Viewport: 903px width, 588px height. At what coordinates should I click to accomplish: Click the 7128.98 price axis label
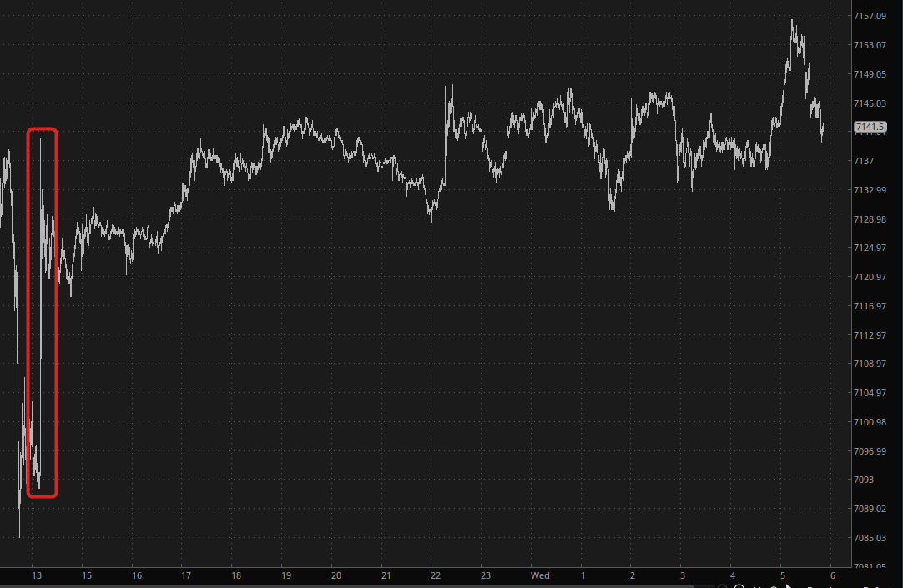869,219
